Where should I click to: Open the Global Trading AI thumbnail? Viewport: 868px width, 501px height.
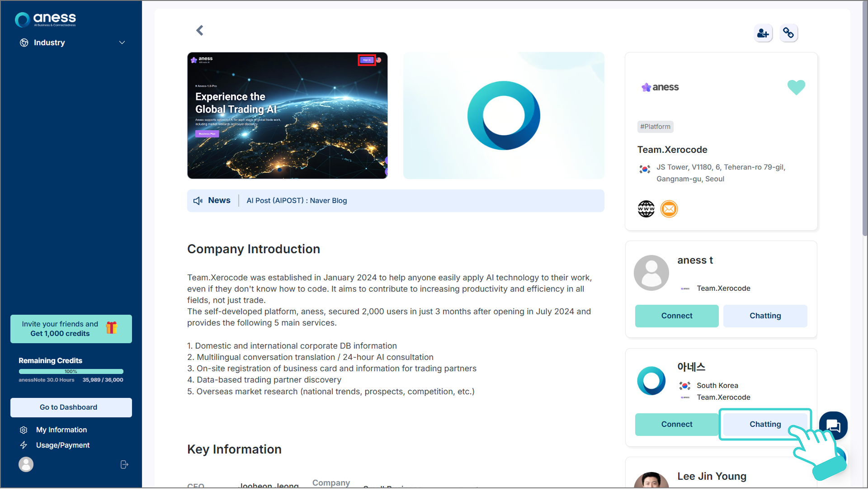coord(288,115)
